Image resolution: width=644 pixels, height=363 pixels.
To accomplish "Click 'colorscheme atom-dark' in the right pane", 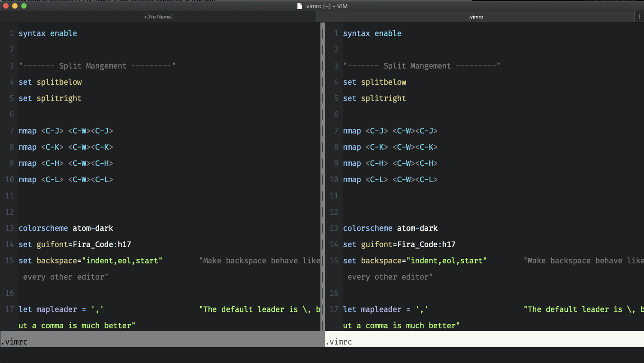I will pos(390,228).
